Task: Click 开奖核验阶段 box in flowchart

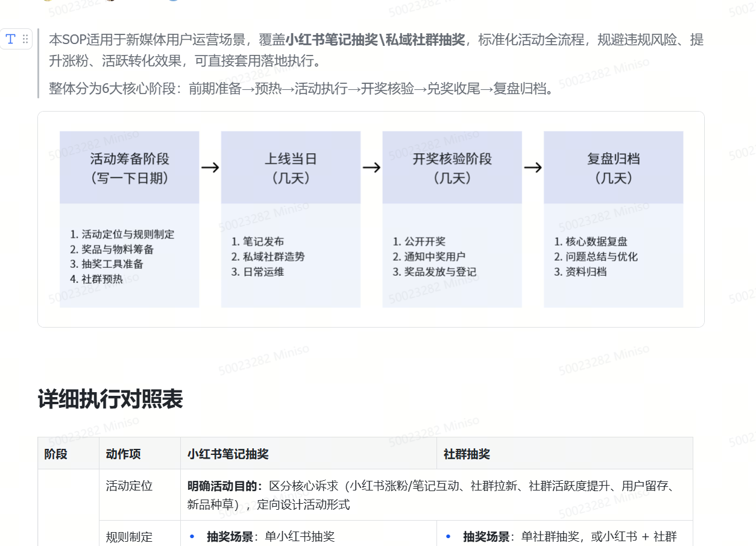Action: pos(452,168)
